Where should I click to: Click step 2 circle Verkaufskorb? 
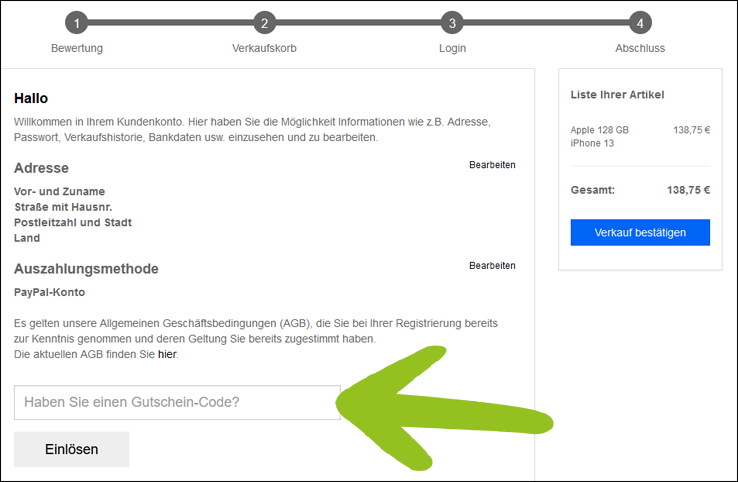point(265,23)
